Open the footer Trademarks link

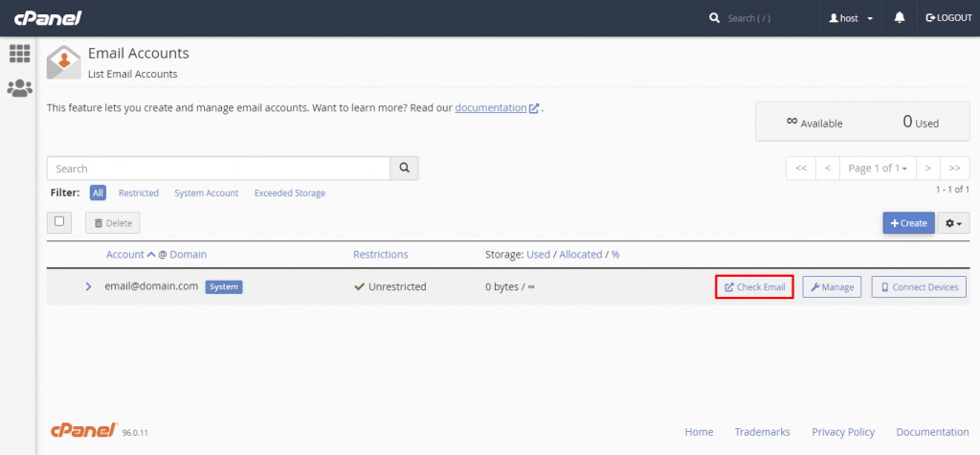click(763, 432)
